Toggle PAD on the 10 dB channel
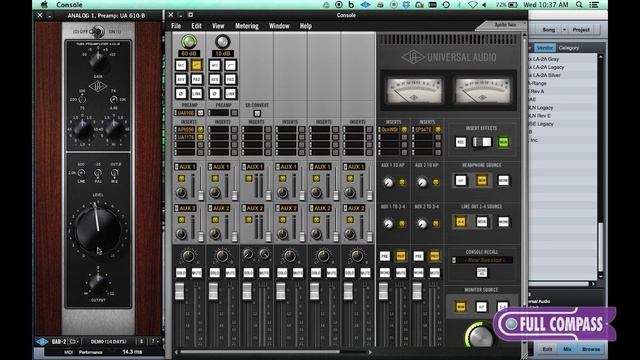Viewport: 640px width, 360px height. [231, 79]
